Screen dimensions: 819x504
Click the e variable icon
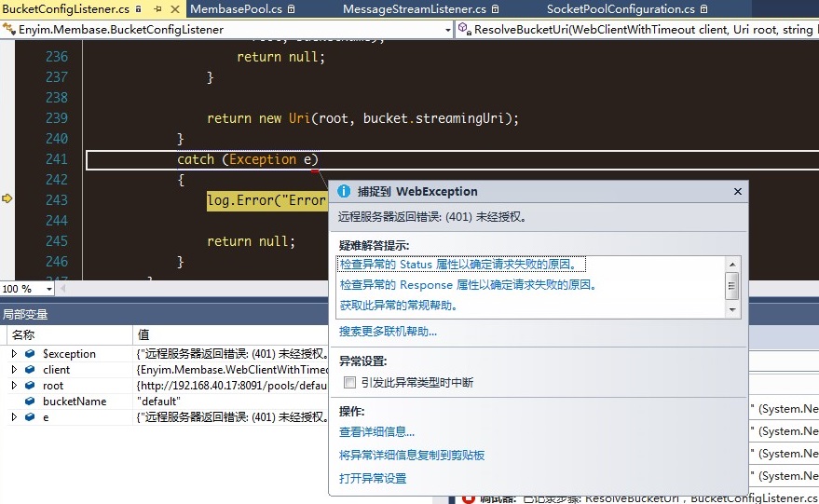[30, 416]
